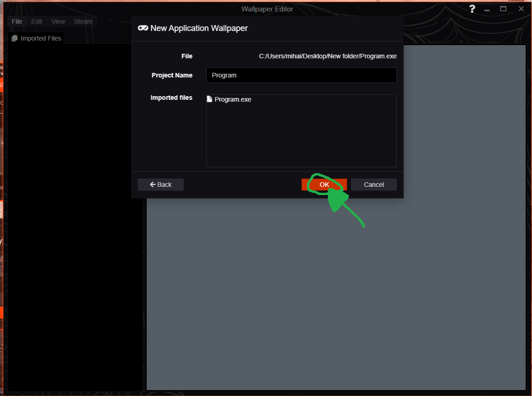The height and width of the screenshot is (396, 532).
Task: Open the Steam menu
Action: [83, 21]
